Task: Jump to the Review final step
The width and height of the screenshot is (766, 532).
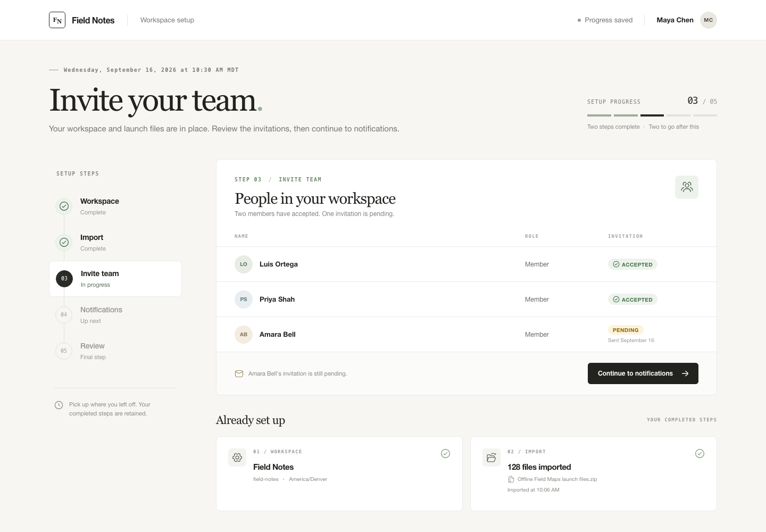Action: click(x=115, y=351)
